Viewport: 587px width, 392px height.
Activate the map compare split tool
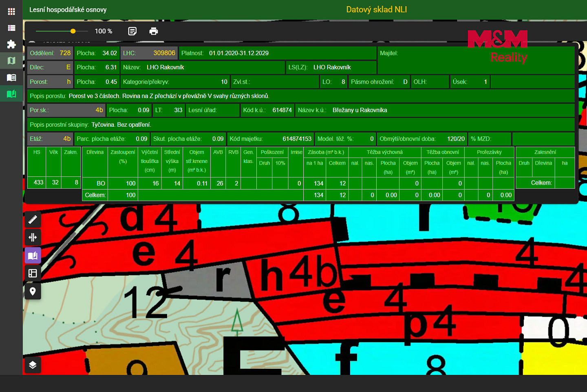33,237
